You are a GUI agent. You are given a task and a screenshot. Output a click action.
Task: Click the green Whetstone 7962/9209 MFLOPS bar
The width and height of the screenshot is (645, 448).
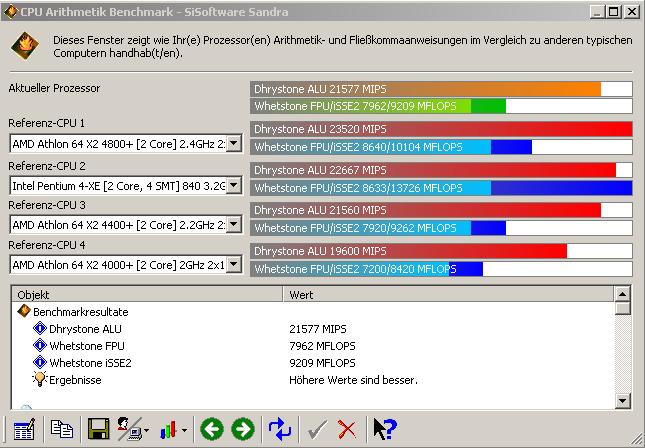coord(441,106)
